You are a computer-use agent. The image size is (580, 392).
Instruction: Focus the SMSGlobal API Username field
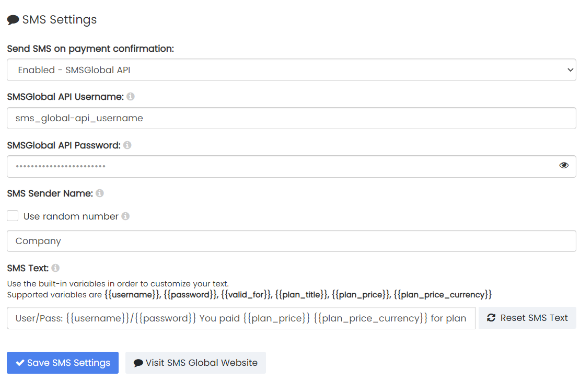pyautogui.click(x=292, y=118)
